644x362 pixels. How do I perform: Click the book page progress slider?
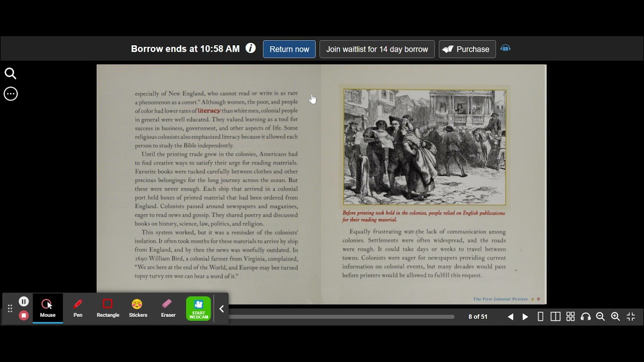(341, 317)
